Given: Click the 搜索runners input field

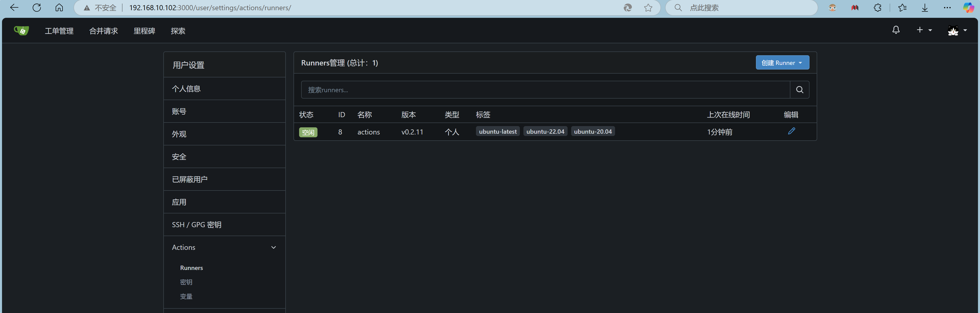Looking at the screenshot, I should point(545,90).
